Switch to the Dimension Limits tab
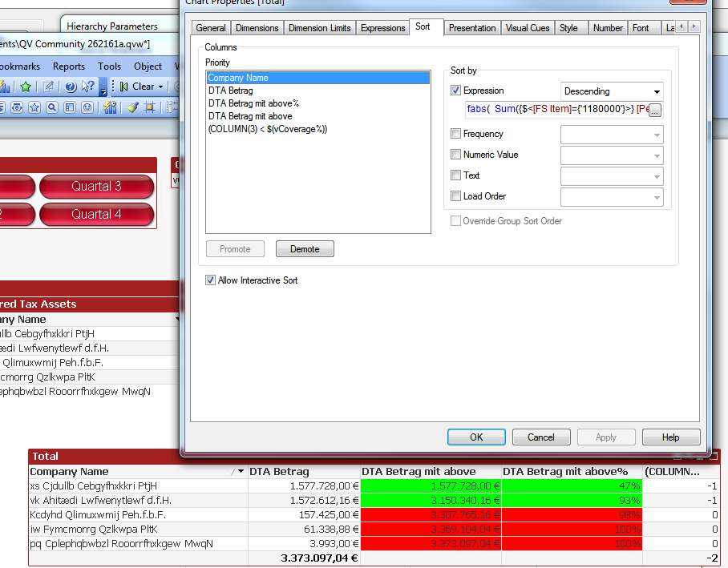 coord(319,28)
